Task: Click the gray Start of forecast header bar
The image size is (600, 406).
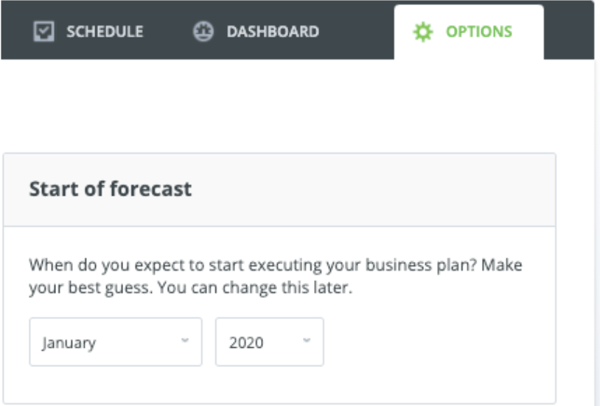Action: click(279, 190)
